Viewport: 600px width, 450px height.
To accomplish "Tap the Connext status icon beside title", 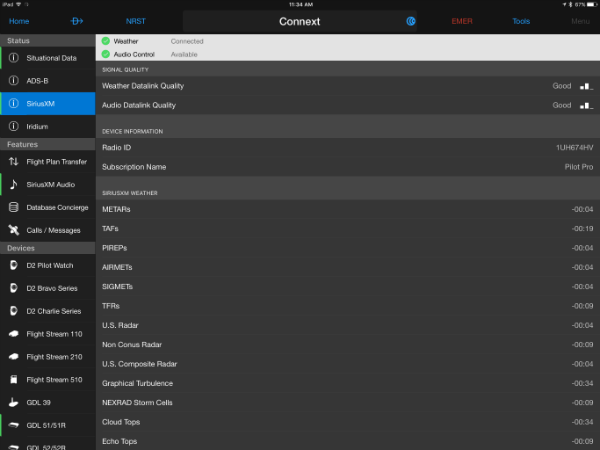I will 411,21.
